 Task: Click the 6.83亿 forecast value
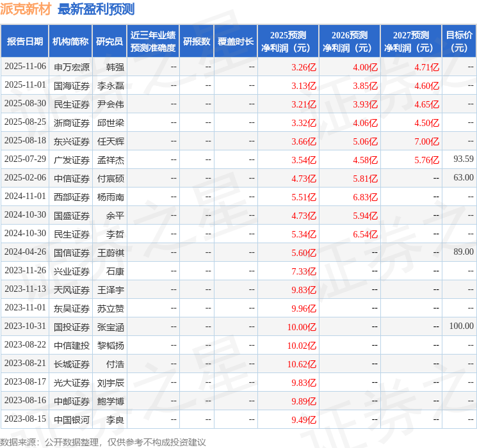pyautogui.click(x=366, y=197)
